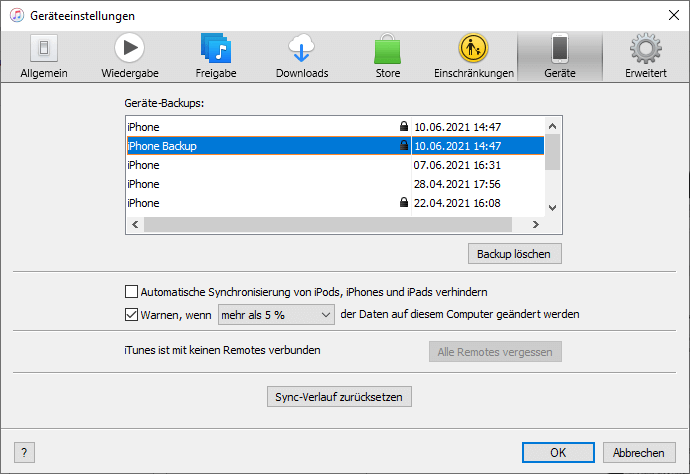Select the iPhone Backup row
690x474 pixels.
335,146
